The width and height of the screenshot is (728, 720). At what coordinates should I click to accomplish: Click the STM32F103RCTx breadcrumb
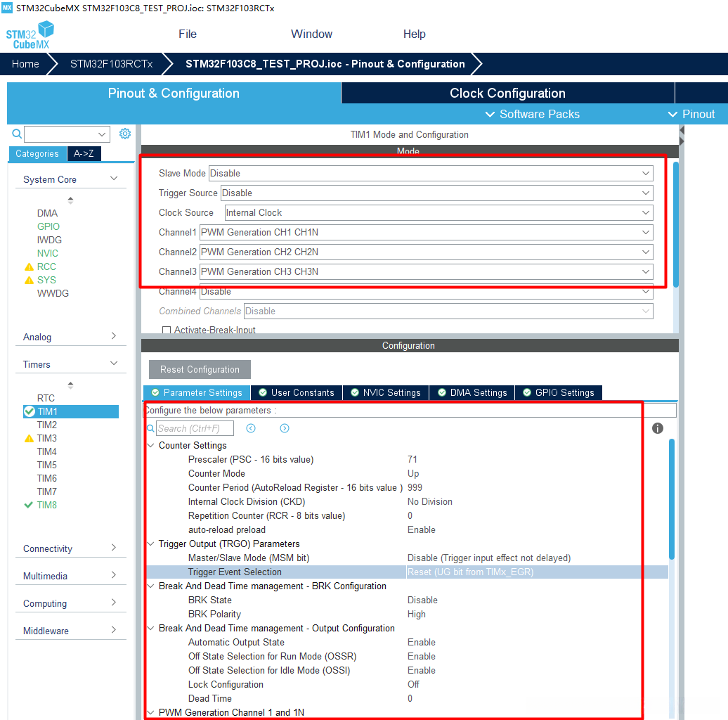click(x=112, y=64)
